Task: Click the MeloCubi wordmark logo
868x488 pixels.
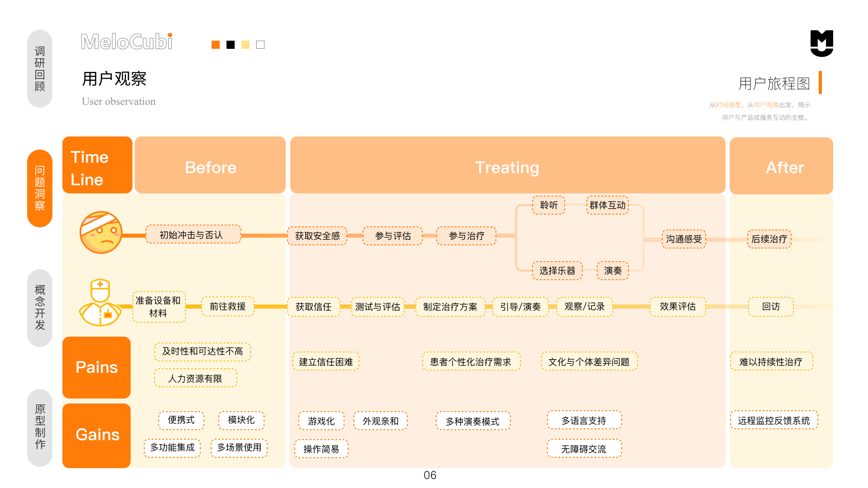Action: pos(127,42)
